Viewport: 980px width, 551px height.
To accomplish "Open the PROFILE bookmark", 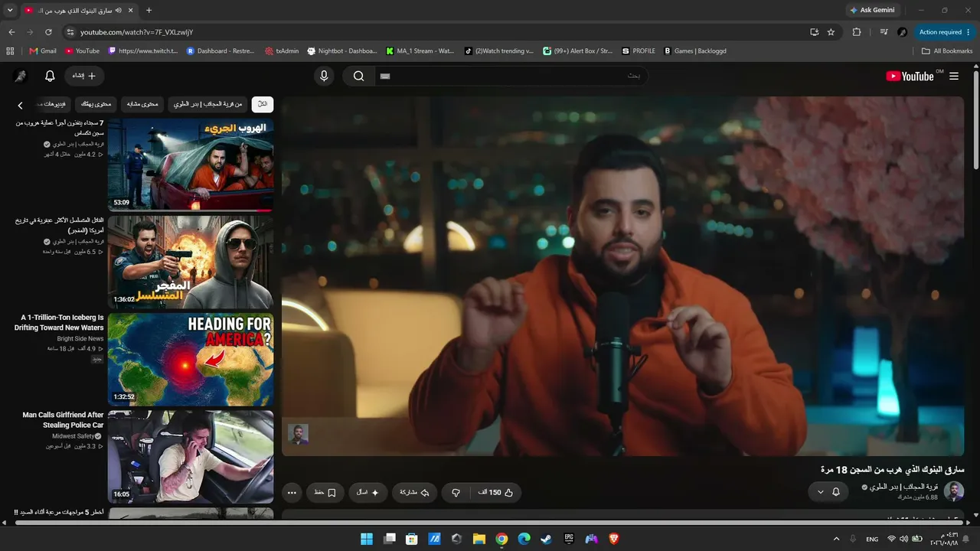I will pos(639,51).
